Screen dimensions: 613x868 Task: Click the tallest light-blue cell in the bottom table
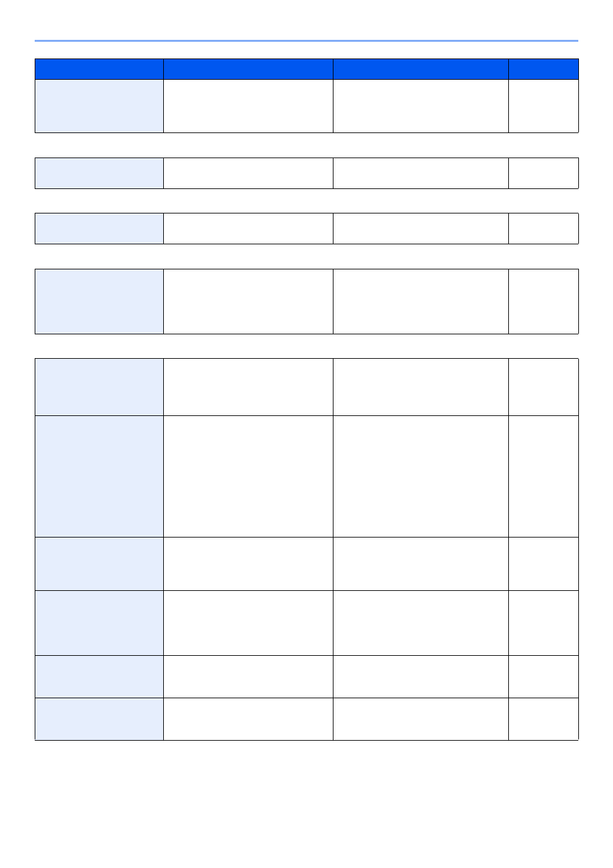99,476
